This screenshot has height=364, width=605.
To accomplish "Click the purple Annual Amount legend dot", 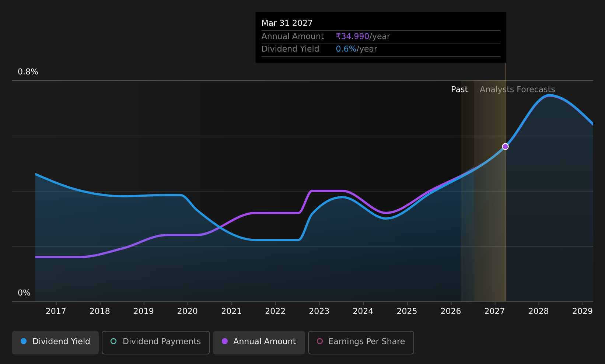I will 225,341.
